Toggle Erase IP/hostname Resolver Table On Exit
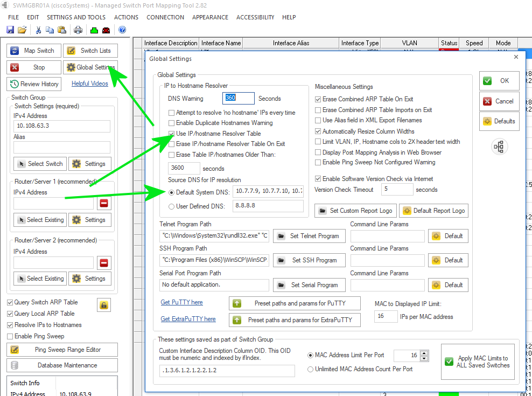This screenshot has width=532, height=396. pyautogui.click(x=171, y=144)
